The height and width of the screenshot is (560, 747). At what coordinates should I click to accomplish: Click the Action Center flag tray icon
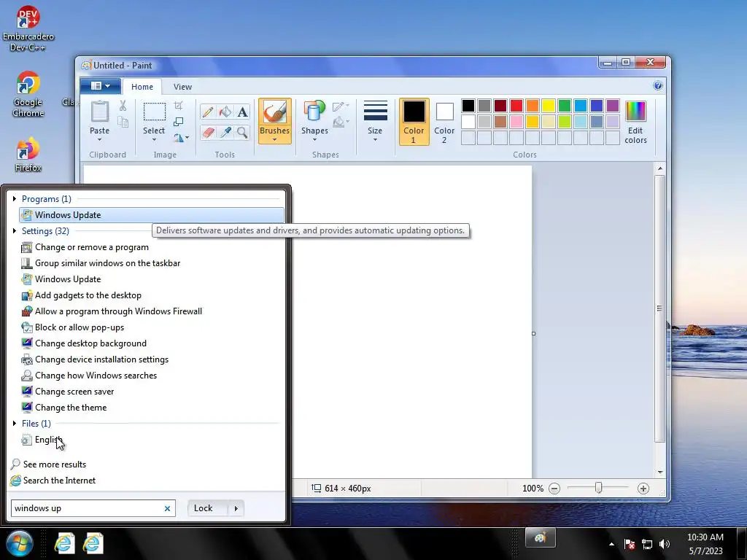click(x=630, y=544)
